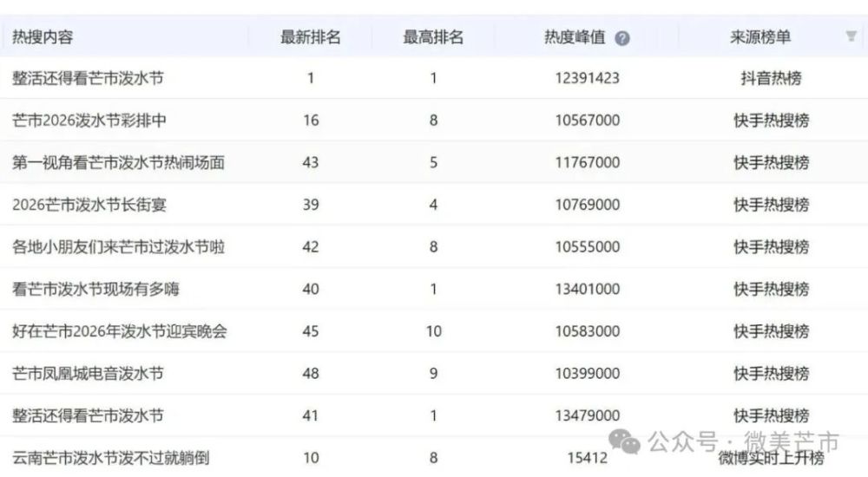Open the 芒市2026泼水节彩排中 entry

(89, 121)
